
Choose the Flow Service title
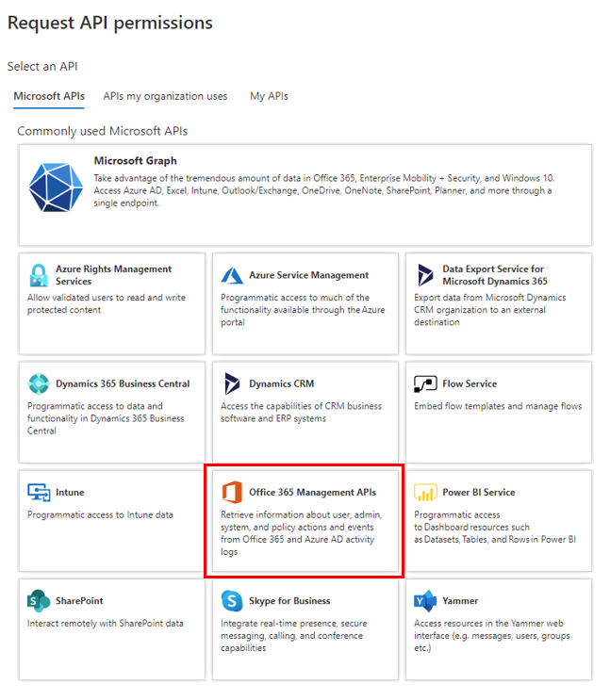(470, 384)
